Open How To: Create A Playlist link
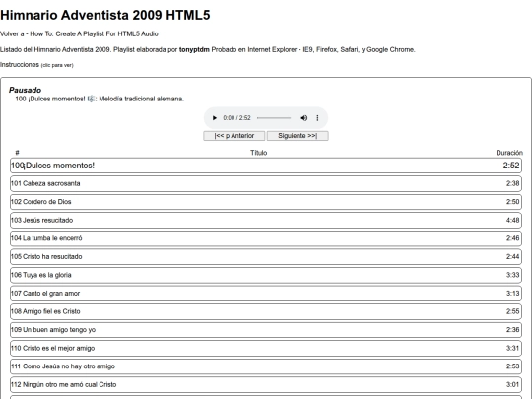Viewport: 532px width, 399px height. tap(94, 33)
